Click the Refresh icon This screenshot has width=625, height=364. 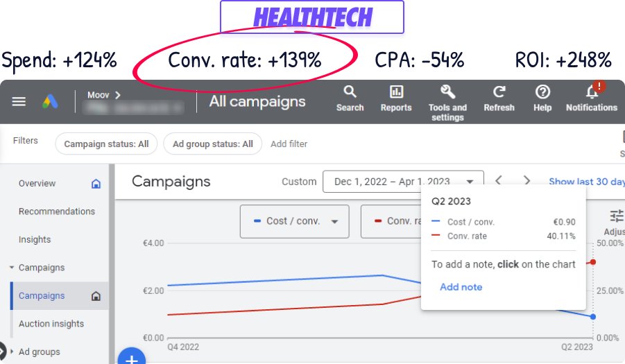(x=499, y=98)
